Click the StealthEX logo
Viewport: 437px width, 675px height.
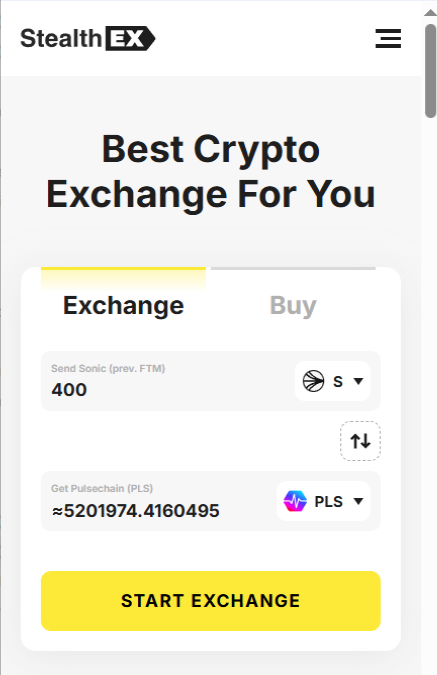tap(88, 38)
